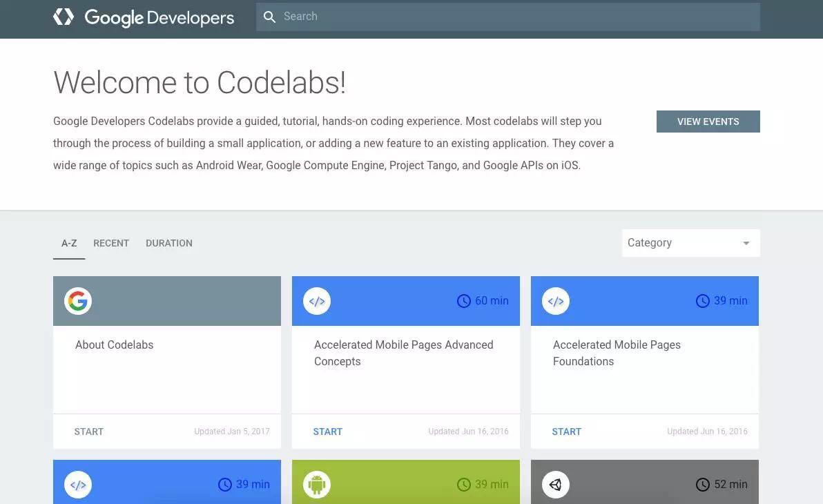The height and width of the screenshot is (504, 823).
Task: Click the search magnifier icon
Action: coord(270,17)
